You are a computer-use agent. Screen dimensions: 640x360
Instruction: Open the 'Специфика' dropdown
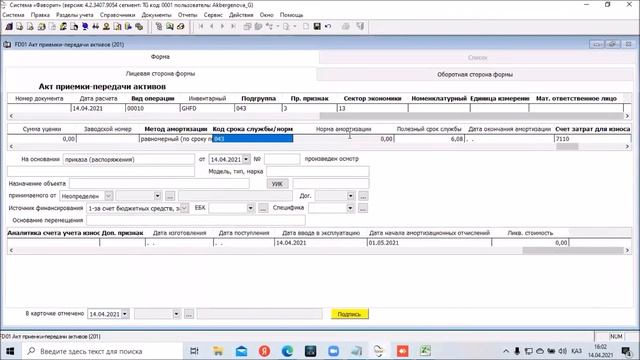[x=350, y=208]
